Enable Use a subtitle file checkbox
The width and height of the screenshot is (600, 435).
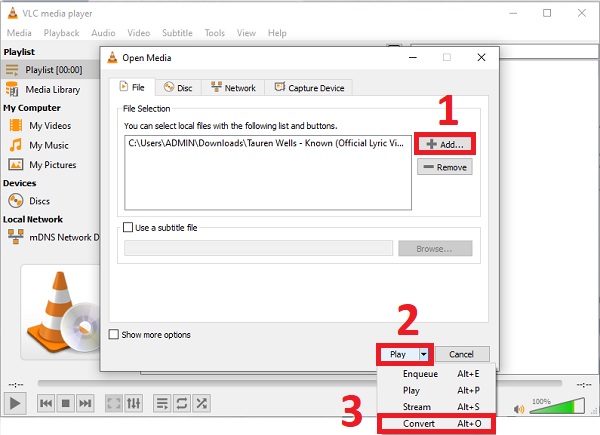[128, 228]
